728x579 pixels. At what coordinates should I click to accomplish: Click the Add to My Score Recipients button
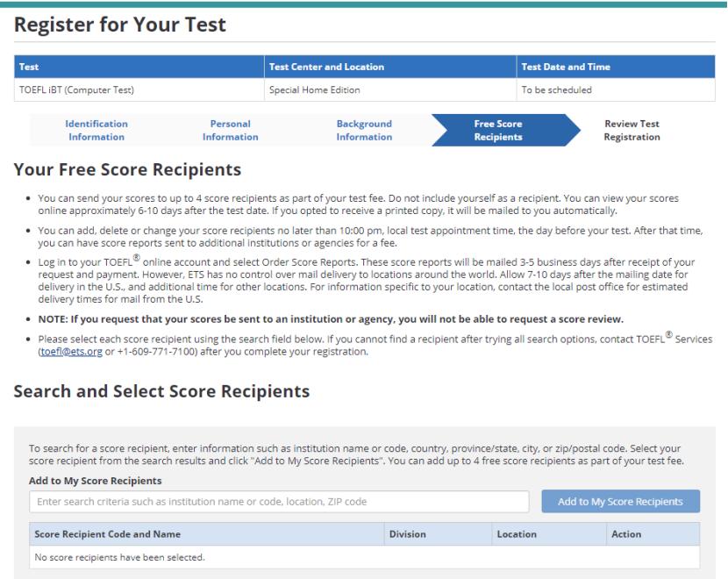point(621,502)
